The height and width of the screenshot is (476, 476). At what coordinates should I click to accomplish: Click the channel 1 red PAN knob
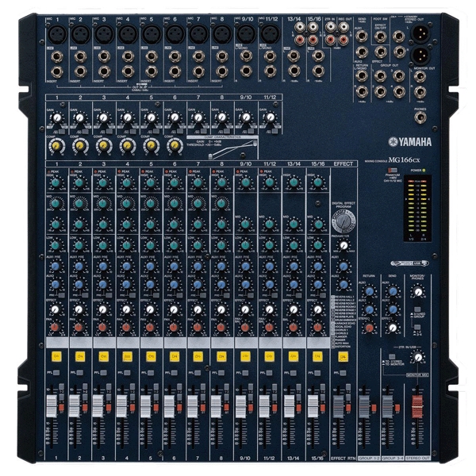coord(55,328)
